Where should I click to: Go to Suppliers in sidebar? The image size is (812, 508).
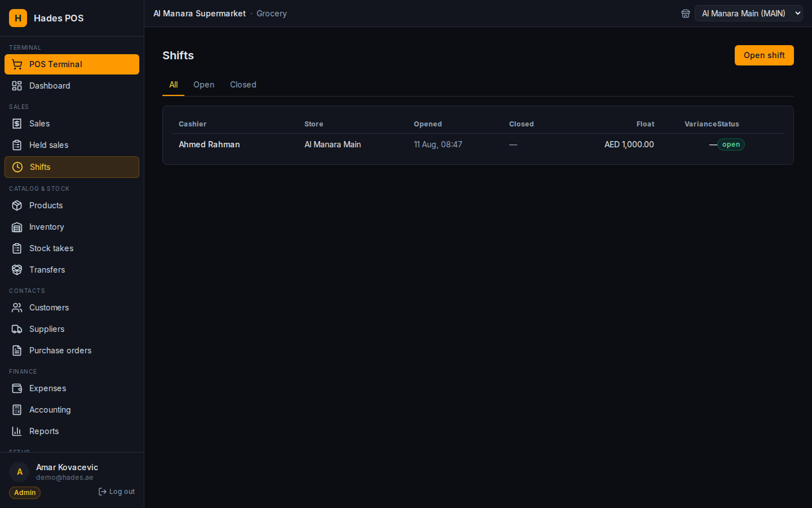pyautogui.click(x=72, y=329)
